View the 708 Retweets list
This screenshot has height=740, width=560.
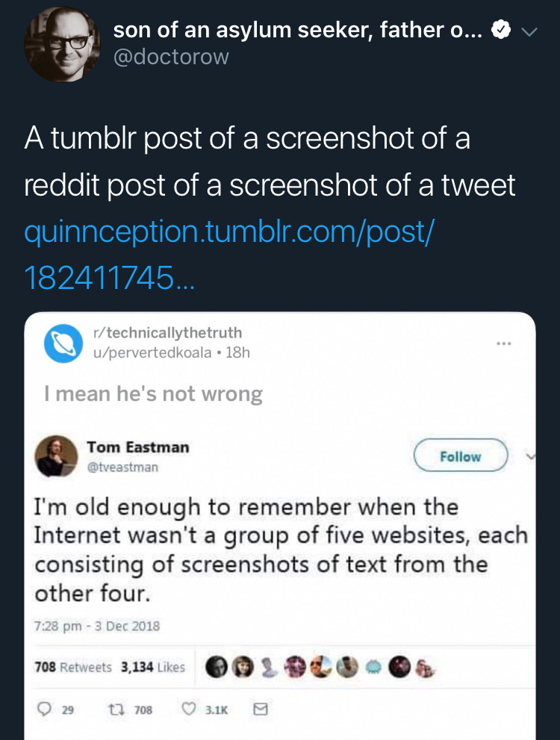tap(74, 667)
